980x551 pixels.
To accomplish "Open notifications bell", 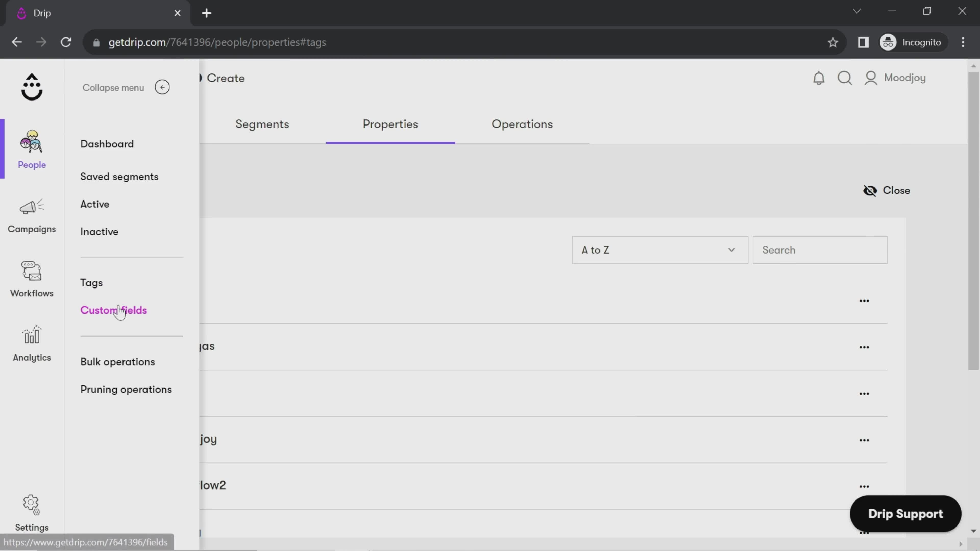I will tap(819, 78).
